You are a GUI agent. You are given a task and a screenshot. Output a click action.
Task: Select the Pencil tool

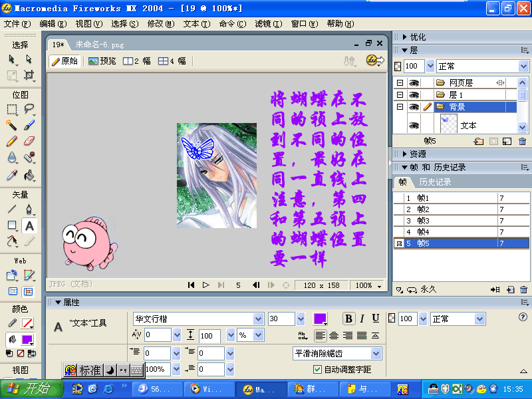[x=11, y=141]
